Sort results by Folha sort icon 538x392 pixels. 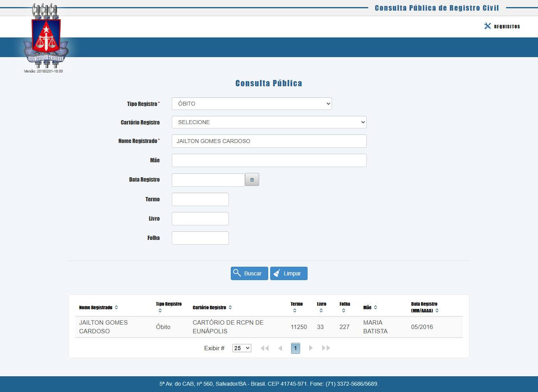(343, 311)
